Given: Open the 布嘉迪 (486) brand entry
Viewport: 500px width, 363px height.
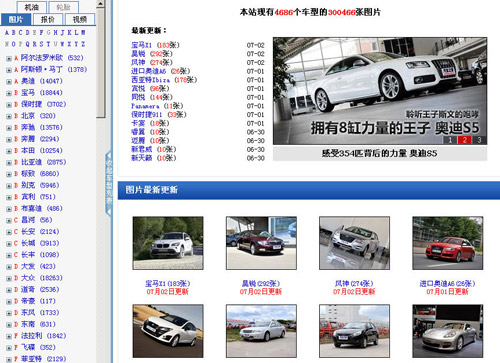Looking at the screenshot, I should click(42, 208).
